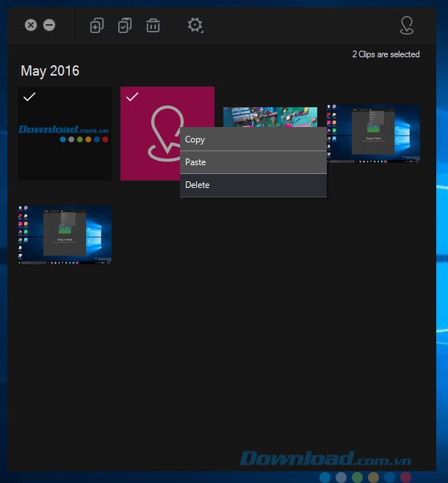
Task: Select the desktop screenshot clip in second row
Action: [65, 234]
